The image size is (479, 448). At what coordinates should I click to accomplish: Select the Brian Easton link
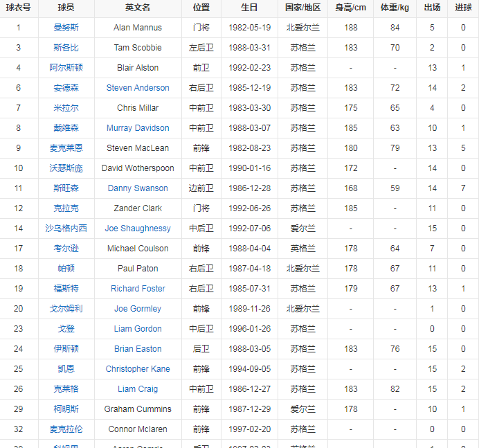click(x=137, y=349)
